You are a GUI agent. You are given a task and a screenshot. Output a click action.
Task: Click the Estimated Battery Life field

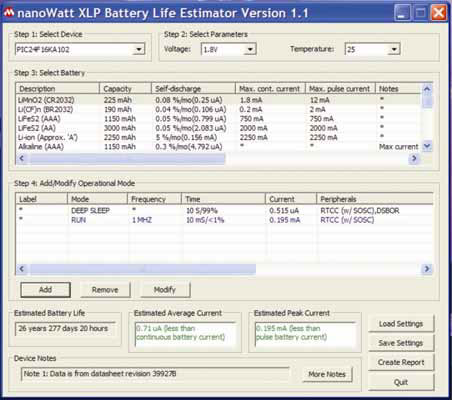pos(65,329)
